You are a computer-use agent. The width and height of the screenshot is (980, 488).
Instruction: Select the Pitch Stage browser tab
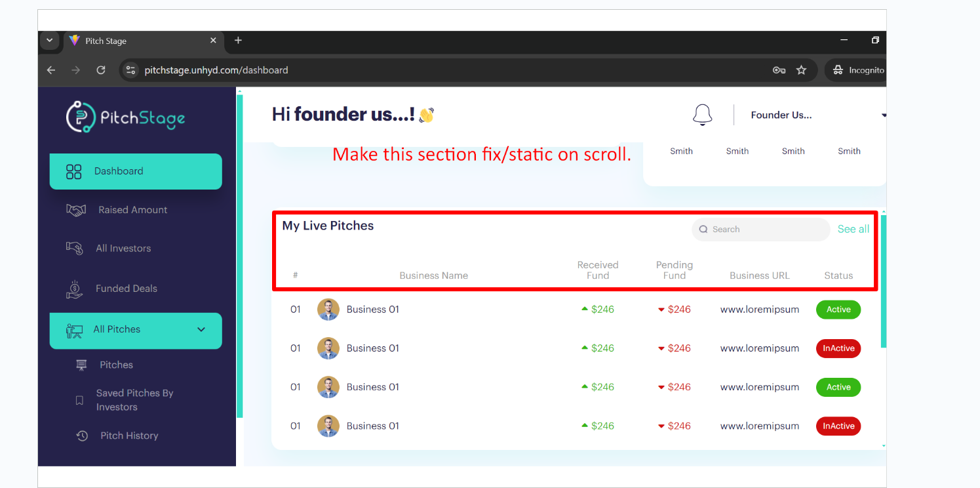tap(143, 41)
